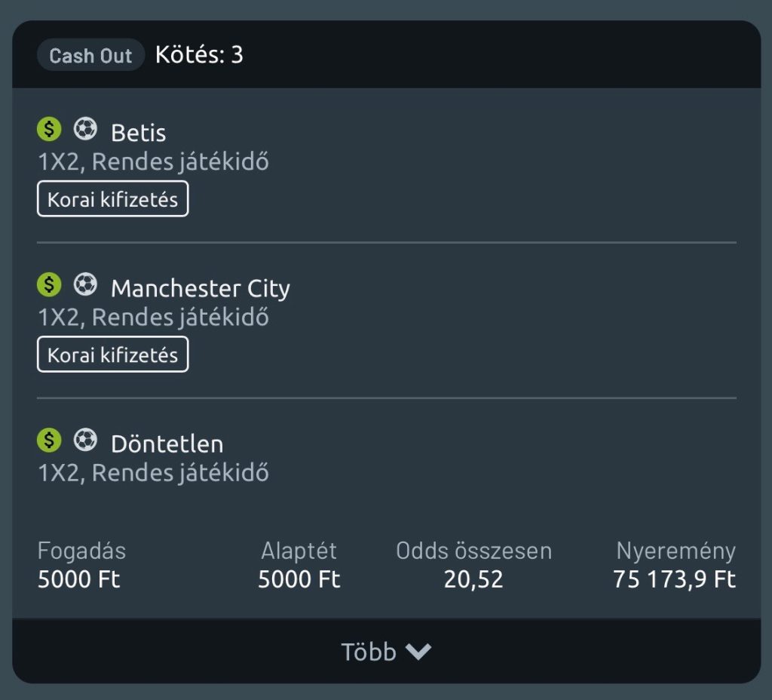Click the 5000 Ft Fogadás value

click(79, 579)
